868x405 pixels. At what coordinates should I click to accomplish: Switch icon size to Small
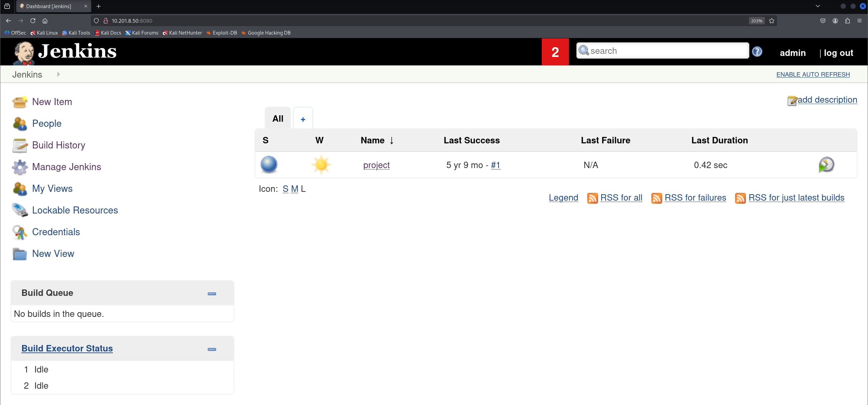285,189
